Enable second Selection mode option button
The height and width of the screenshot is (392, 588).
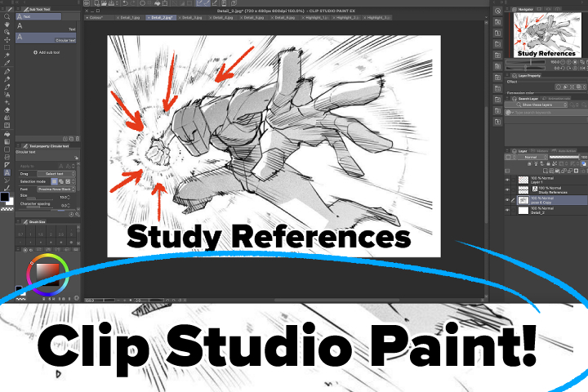60,181
